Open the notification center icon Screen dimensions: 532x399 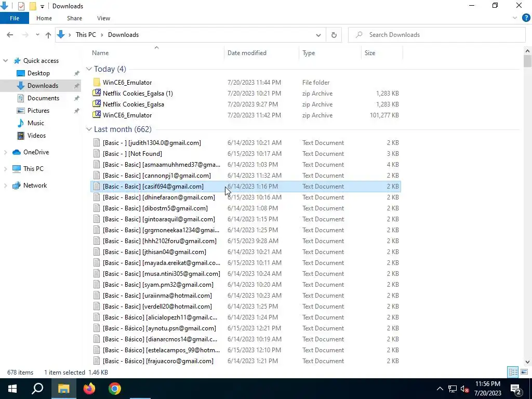(x=516, y=389)
